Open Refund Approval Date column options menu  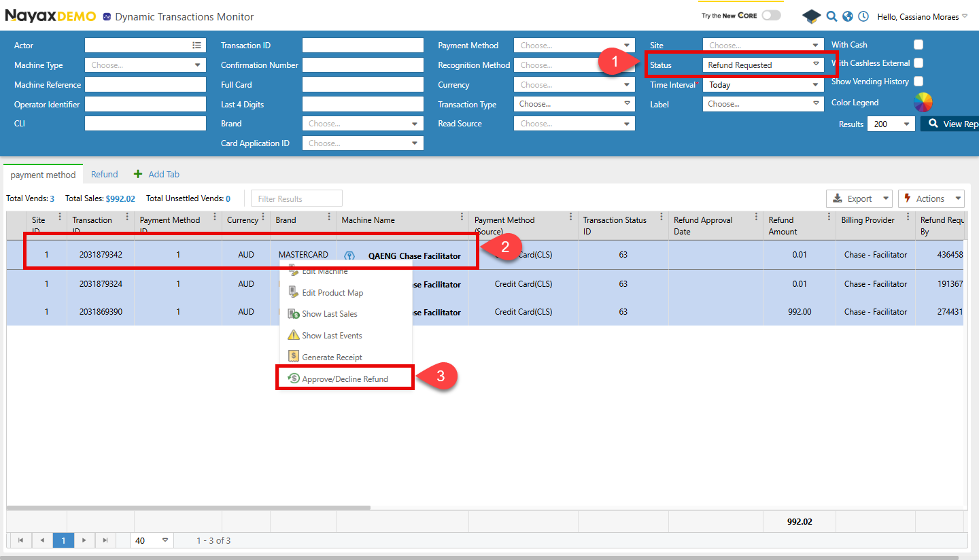(756, 217)
